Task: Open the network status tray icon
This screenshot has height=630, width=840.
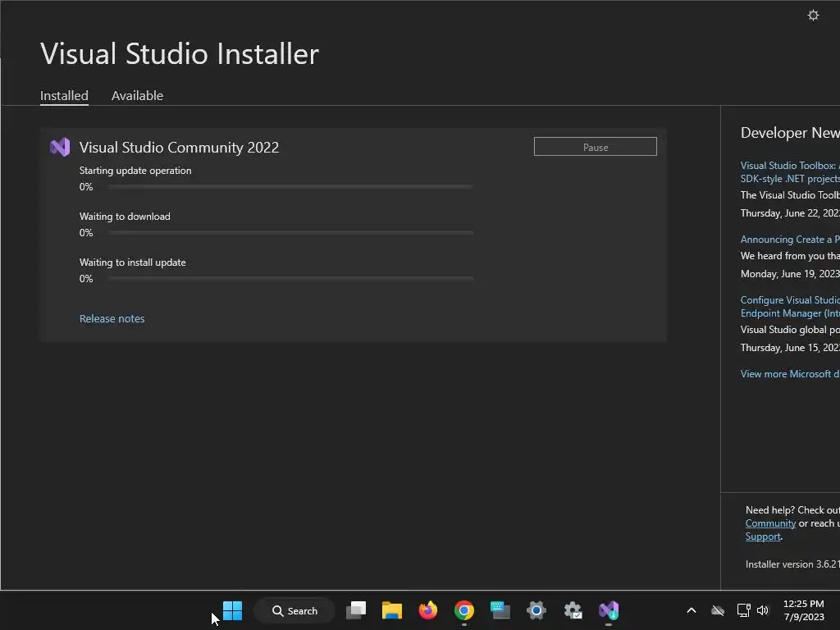Action: [743, 610]
